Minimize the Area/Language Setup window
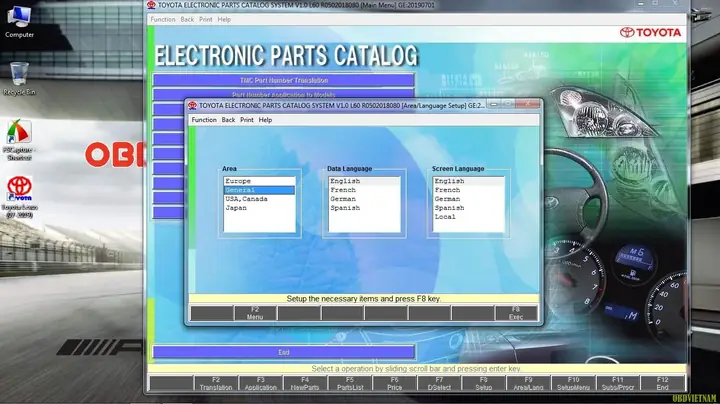Image resolution: width=720 pixels, height=404 pixels. pos(494,105)
